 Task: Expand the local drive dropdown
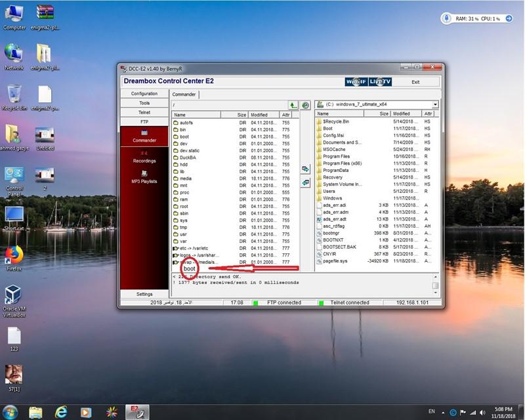click(435, 104)
